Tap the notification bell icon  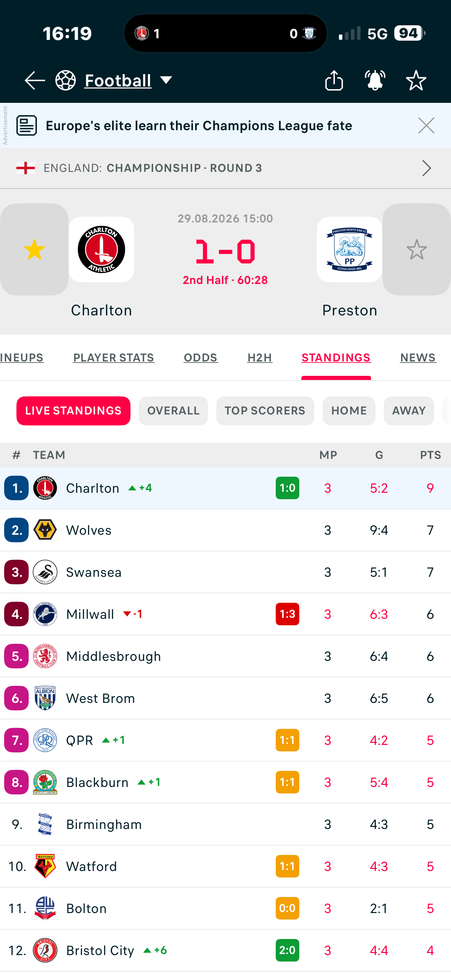click(x=375, y=80)
